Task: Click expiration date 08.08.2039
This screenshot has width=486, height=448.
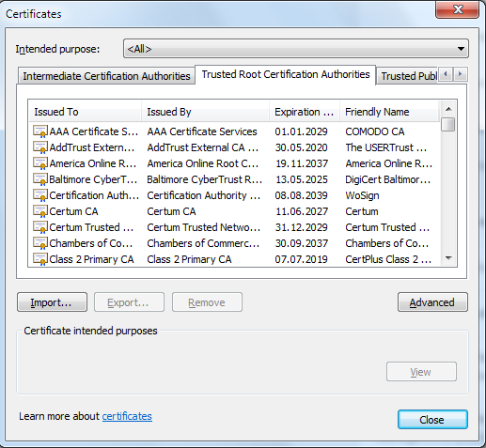Action: 301,195
